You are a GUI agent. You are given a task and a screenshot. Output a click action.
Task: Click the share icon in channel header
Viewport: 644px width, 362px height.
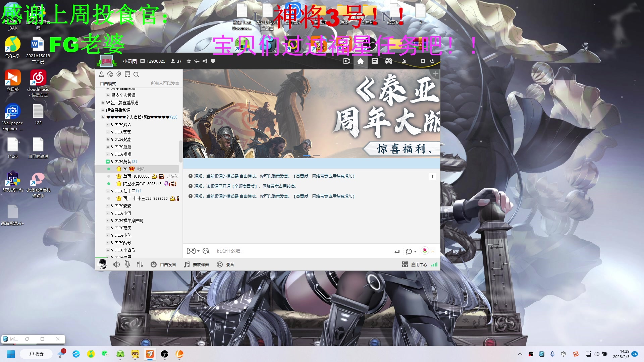205,61
